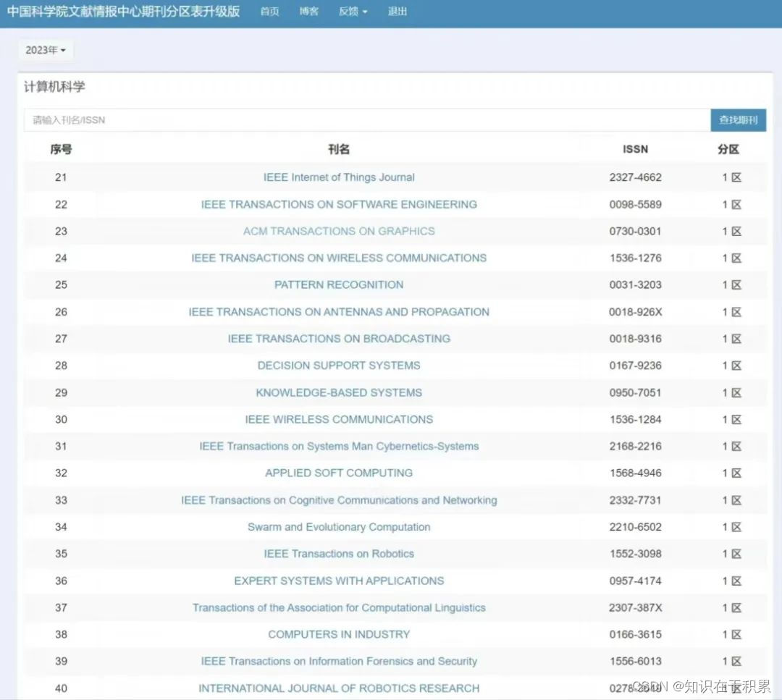Open KNOWLEDGE-BASED SYSTEMS journal link
Image resolution: width=782 pixels, height=700 pixels.
pyautogui.click(x=339, y=393)
